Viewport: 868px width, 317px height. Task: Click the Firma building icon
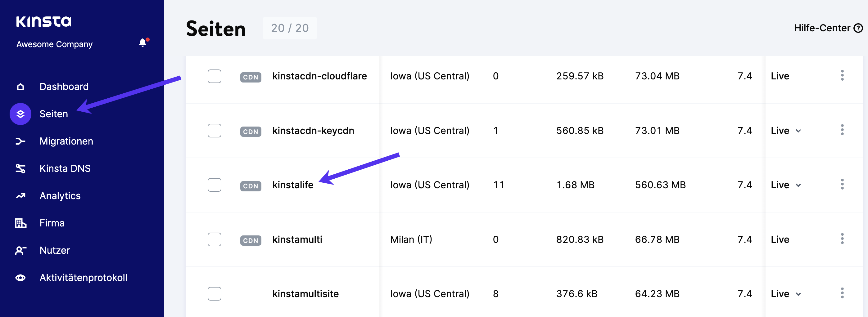pos(20,223)
